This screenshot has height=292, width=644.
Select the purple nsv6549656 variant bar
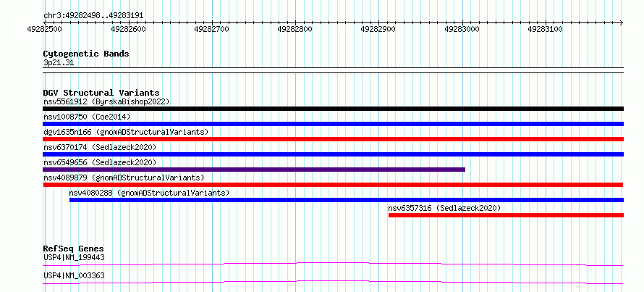(253, 170)
